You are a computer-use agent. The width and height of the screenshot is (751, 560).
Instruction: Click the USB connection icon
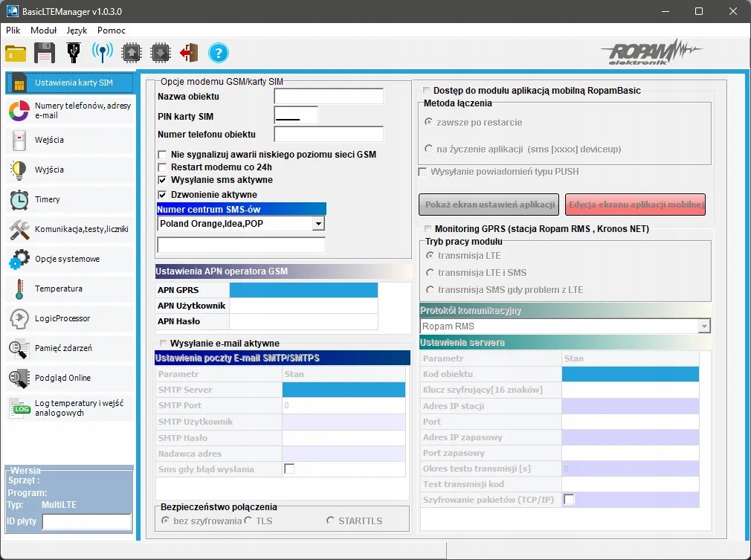pos(73,53)
